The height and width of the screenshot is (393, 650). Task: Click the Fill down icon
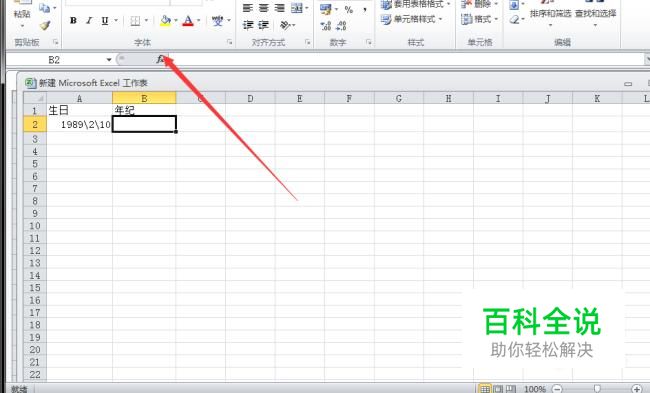click(514, 5)
